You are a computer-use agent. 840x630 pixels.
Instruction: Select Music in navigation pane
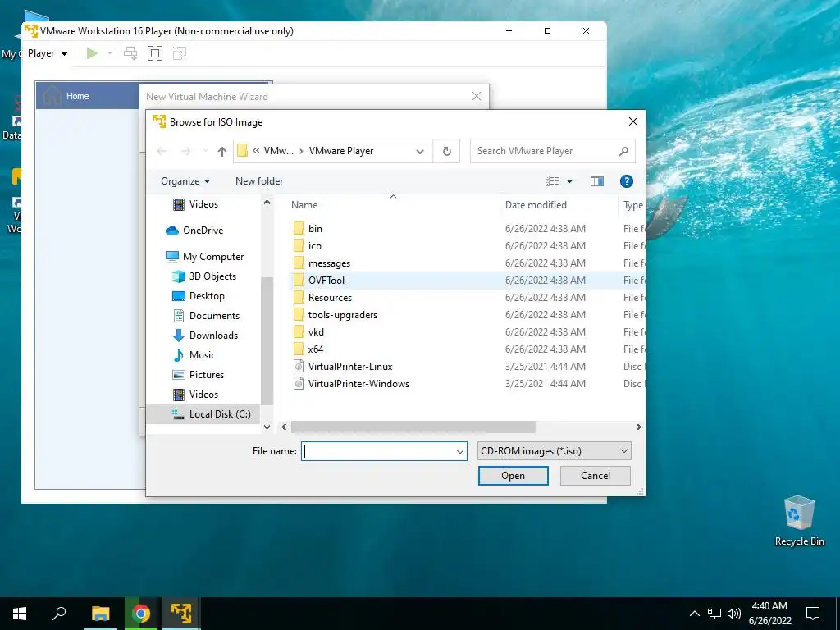202,355
